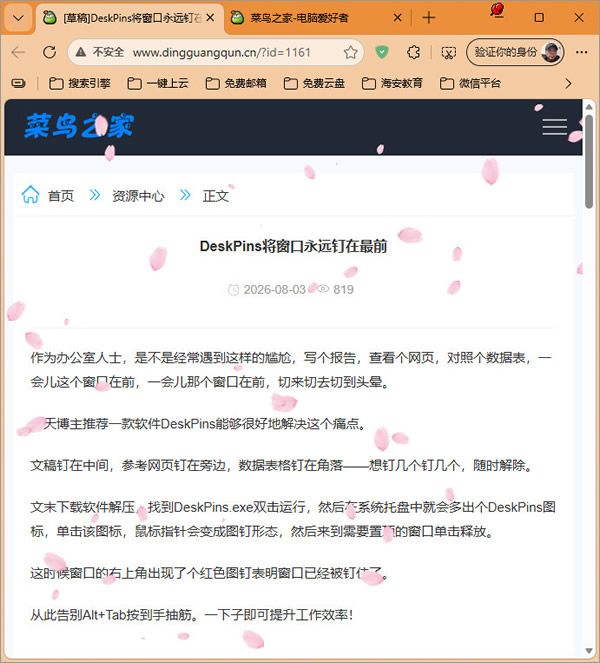Open the 免费邮箱 bookmark folder

click(x=236, y=83)
